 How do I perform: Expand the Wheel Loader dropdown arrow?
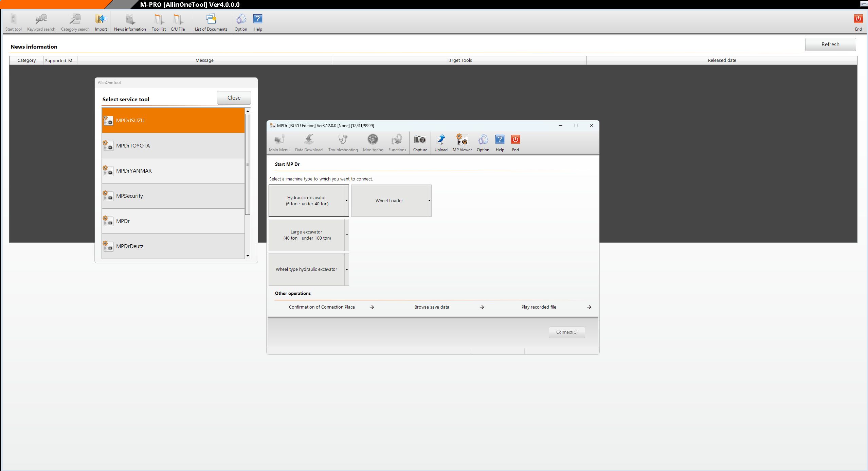pyautogui.click(x=429, y=201)
